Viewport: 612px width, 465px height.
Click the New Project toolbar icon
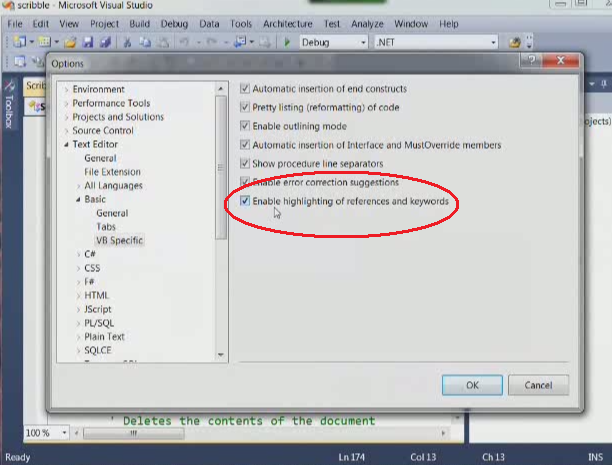[x=19, y=42]
